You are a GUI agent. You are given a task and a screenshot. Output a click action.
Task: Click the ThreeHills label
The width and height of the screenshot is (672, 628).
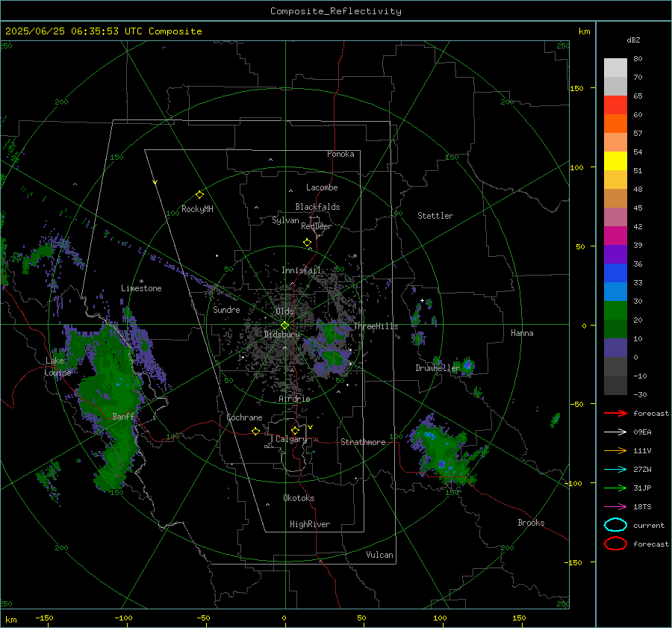376,326
